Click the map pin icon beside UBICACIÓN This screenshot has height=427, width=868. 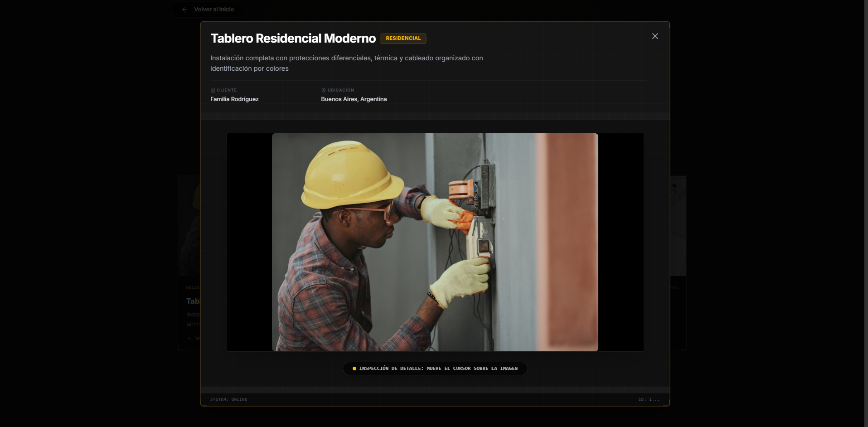point(324,90)
